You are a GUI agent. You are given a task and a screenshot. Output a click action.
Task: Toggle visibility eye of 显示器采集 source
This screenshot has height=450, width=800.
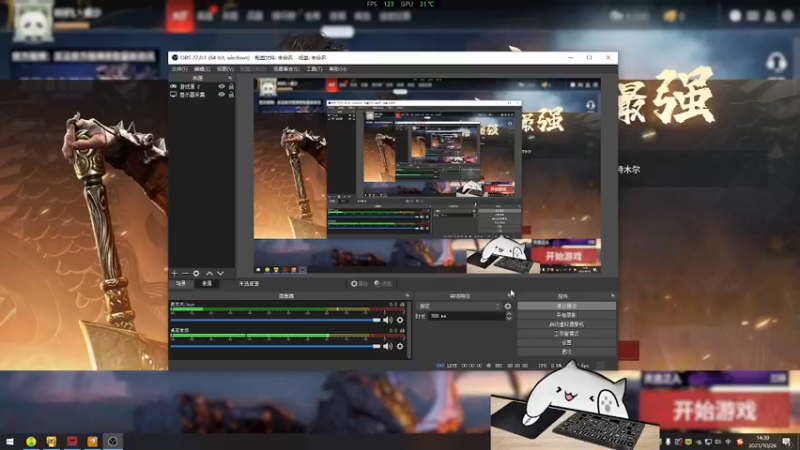click(221, 95)
